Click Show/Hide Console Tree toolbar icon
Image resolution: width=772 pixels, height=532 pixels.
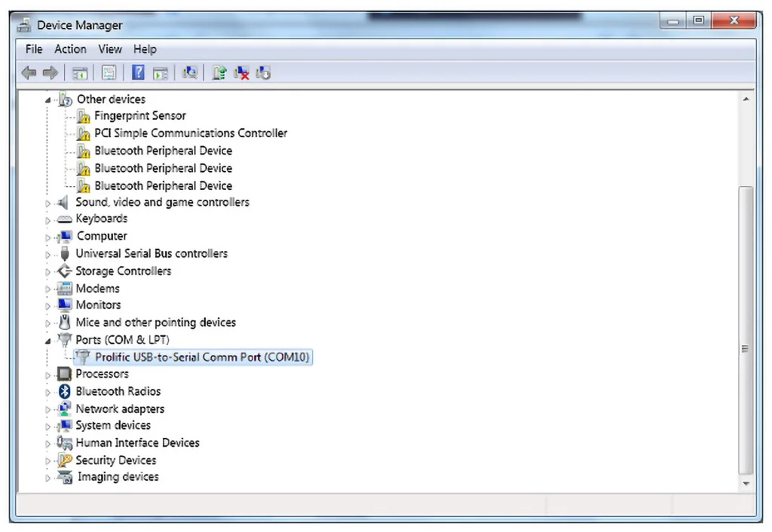(x=79, y=73)
